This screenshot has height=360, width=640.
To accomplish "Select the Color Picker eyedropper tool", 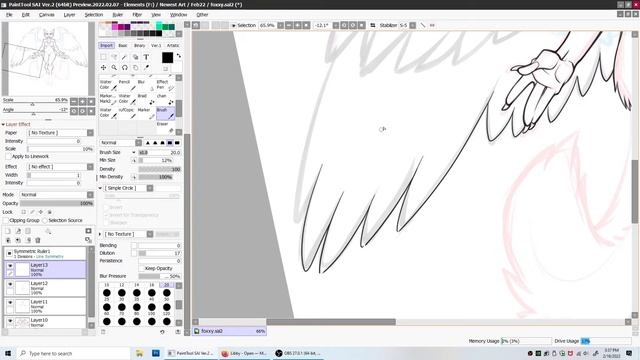I will tap(146, 68).
